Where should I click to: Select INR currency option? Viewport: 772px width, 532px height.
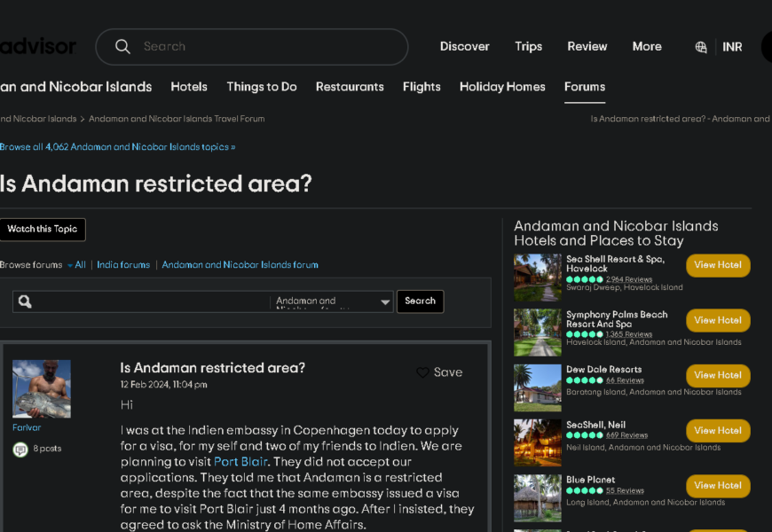click(732, 47)
